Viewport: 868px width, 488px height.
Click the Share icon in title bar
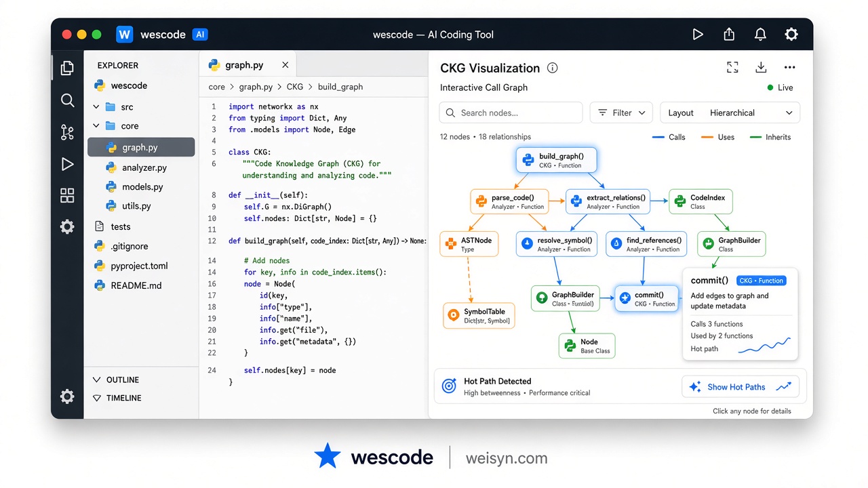[x=729, y=35]
